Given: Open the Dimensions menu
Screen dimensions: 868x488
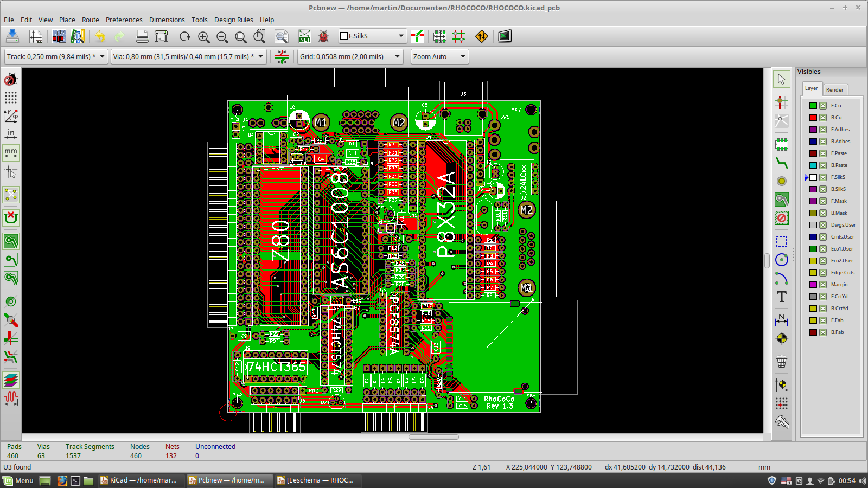Looking at the screenshot, I should point(167,20).
